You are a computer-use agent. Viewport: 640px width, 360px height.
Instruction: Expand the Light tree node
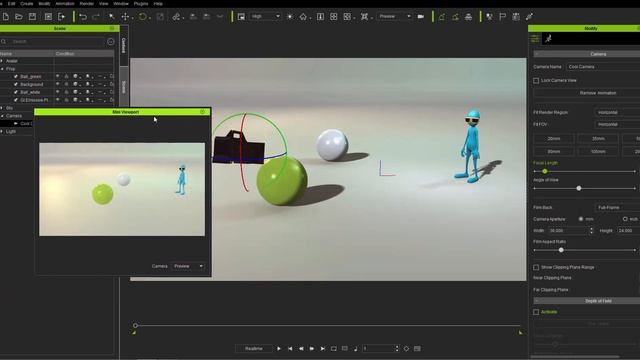(x=2, y=131)
